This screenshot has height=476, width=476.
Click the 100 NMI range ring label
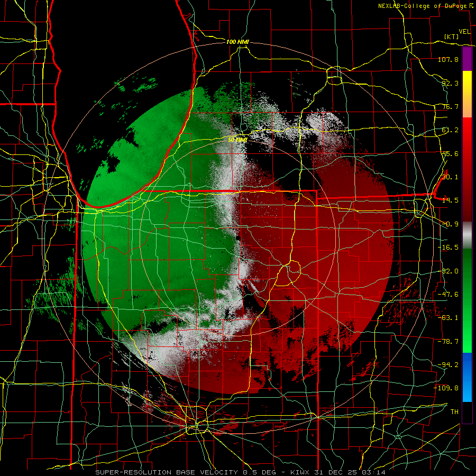[x=237, y=42]
